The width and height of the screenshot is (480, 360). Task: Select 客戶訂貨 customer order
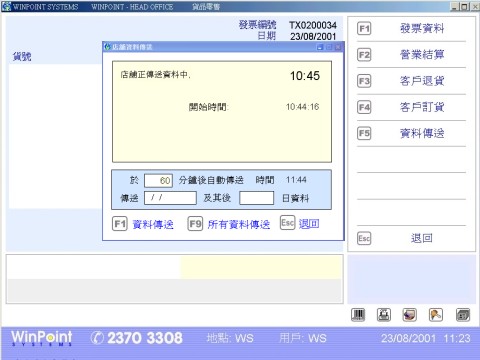[422, 107]
